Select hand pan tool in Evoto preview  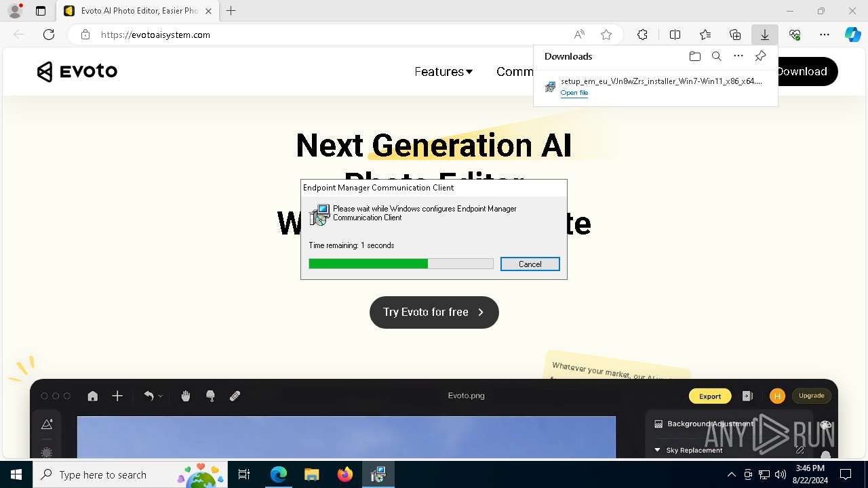point(186,396)
